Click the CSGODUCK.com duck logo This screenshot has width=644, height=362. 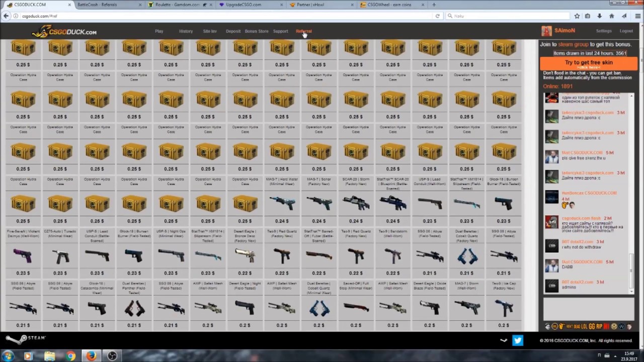tap(64, 32)
